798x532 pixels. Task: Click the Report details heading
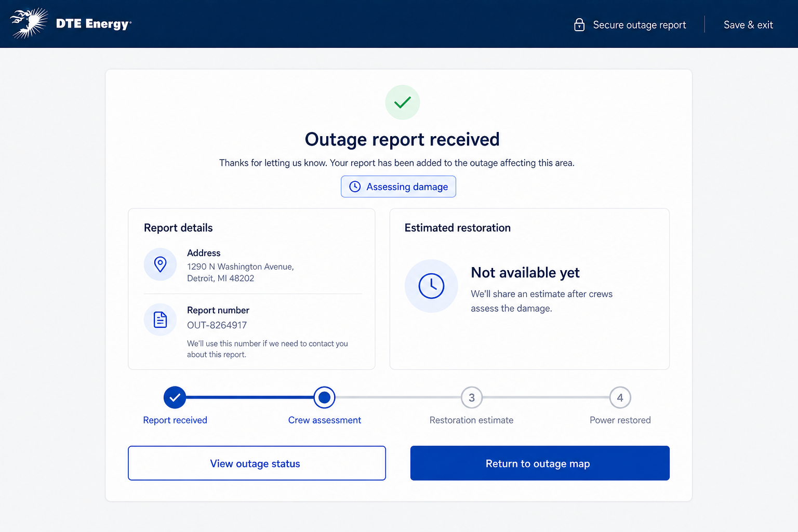pos(178,228)
